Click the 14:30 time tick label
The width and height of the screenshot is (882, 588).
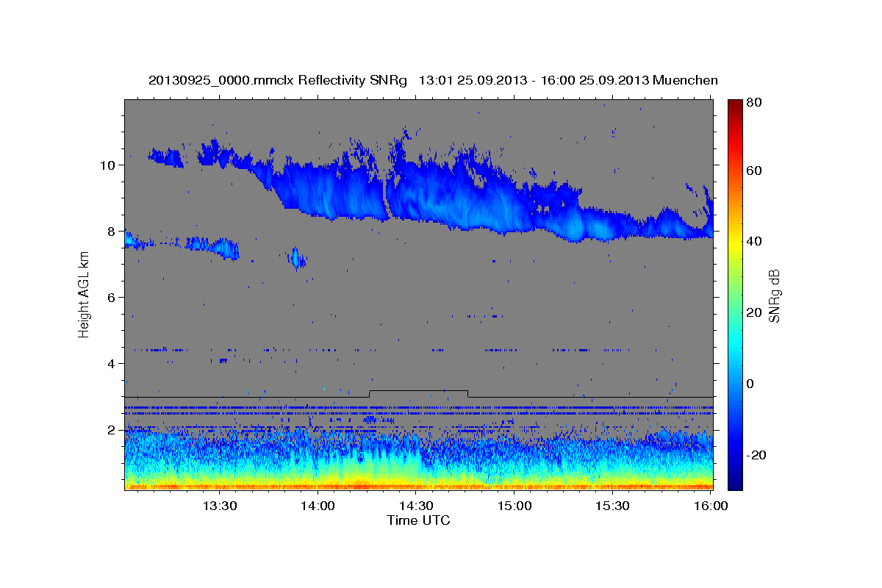tap(416, 506)
